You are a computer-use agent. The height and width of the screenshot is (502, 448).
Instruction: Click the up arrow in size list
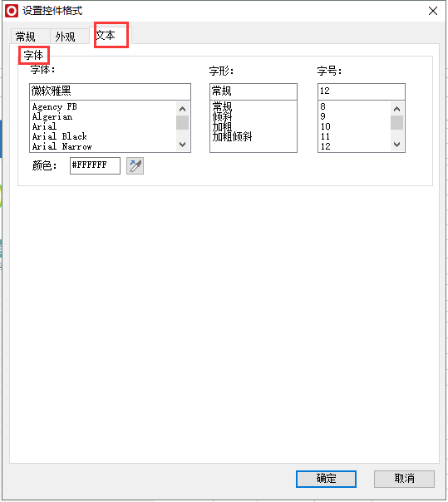pyautogui.click(x=396, y=109)
